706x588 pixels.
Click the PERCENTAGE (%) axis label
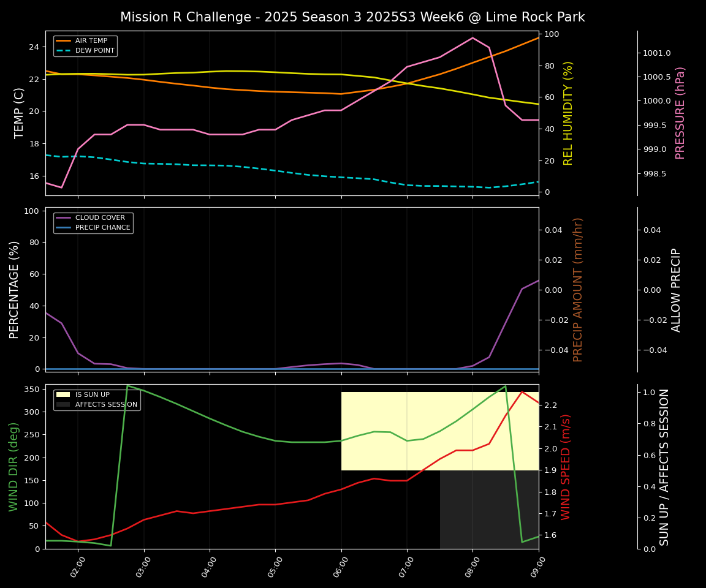tap(14, 290)
